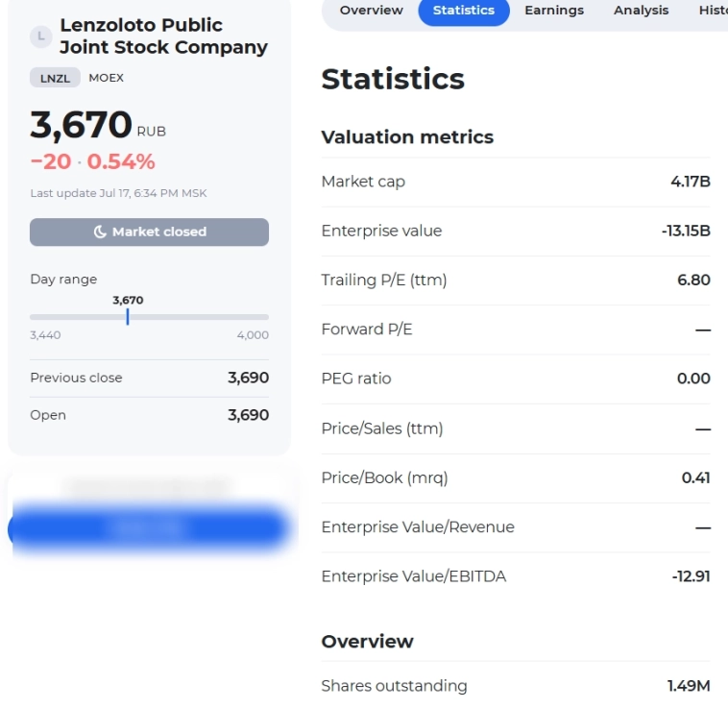The width and height of the screenshot is (728, 709).
Task: Click the Shares outstanding value 1.49M
Action: pyautogui.click(x=689, y=686)
